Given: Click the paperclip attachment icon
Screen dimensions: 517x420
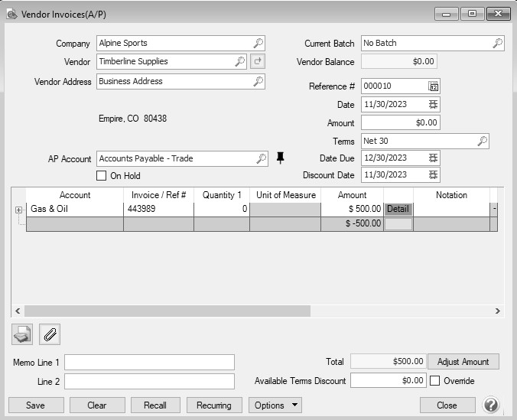Looking at the screenshot, I should (50, 334).
